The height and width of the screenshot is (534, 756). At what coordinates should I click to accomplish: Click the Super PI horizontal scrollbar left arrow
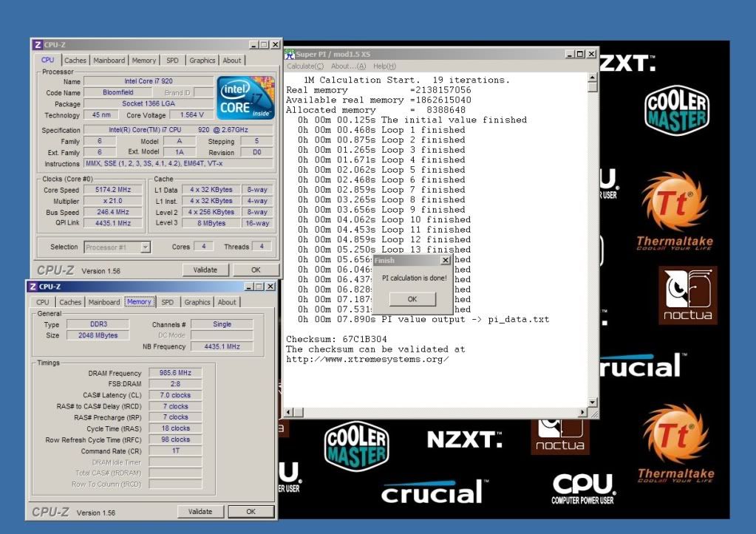[x=289, y=412]
